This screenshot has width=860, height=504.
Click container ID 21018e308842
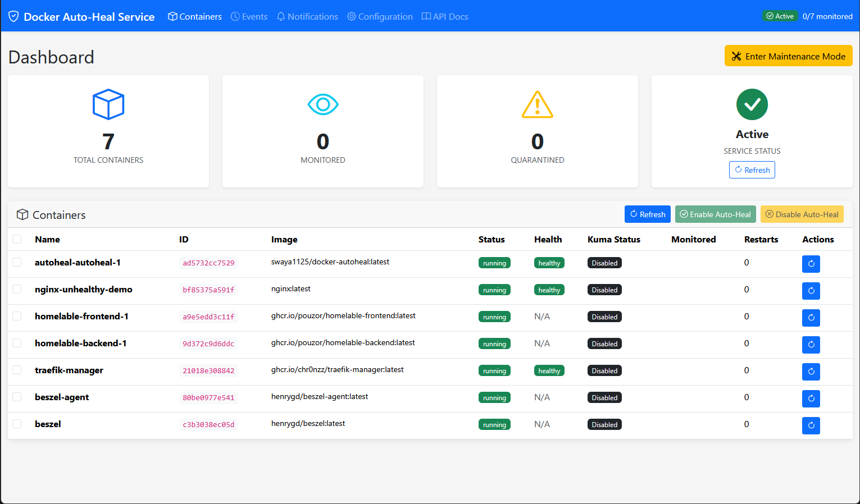click(208, 370)
